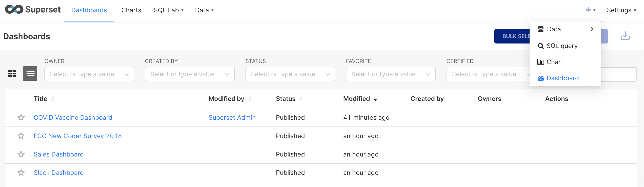This screenshot has width=644, height=187.
Task: Select Data from create menu
Action: tap(565, 29)
